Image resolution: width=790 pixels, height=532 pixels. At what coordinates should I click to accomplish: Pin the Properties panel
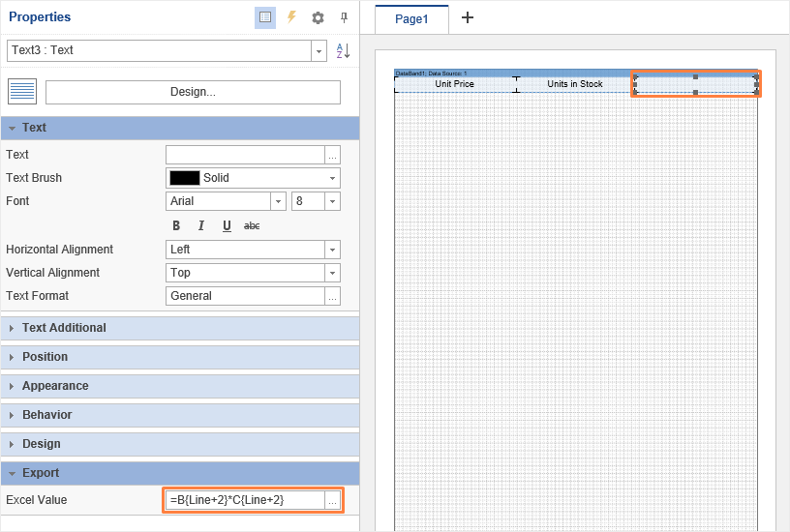(x=344, y=17)
